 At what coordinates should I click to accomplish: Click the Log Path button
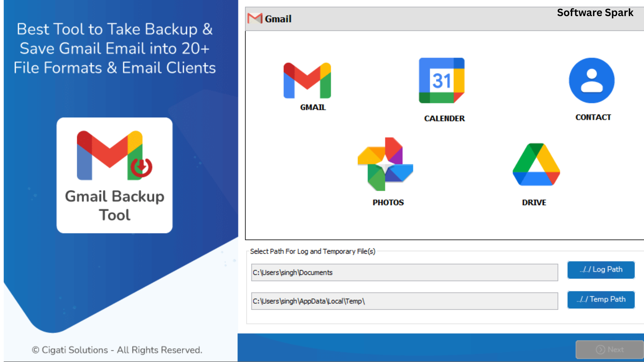[601, 270]
